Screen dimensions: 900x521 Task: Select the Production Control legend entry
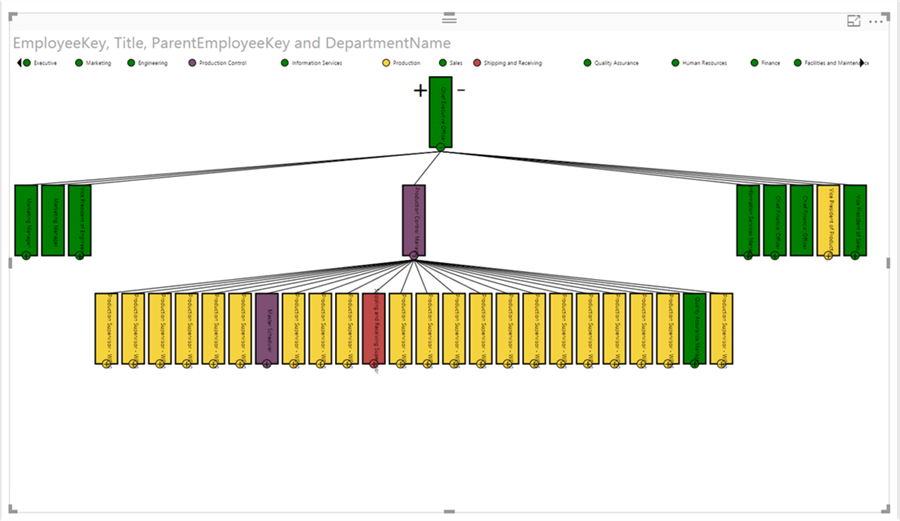tap(216, 63)
